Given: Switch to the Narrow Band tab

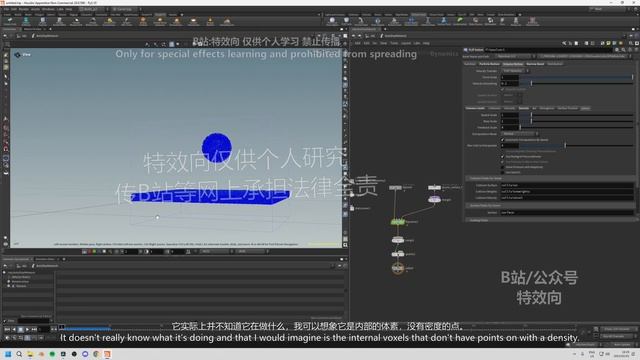Looking at the screenshot, I should tap(535, 64).
